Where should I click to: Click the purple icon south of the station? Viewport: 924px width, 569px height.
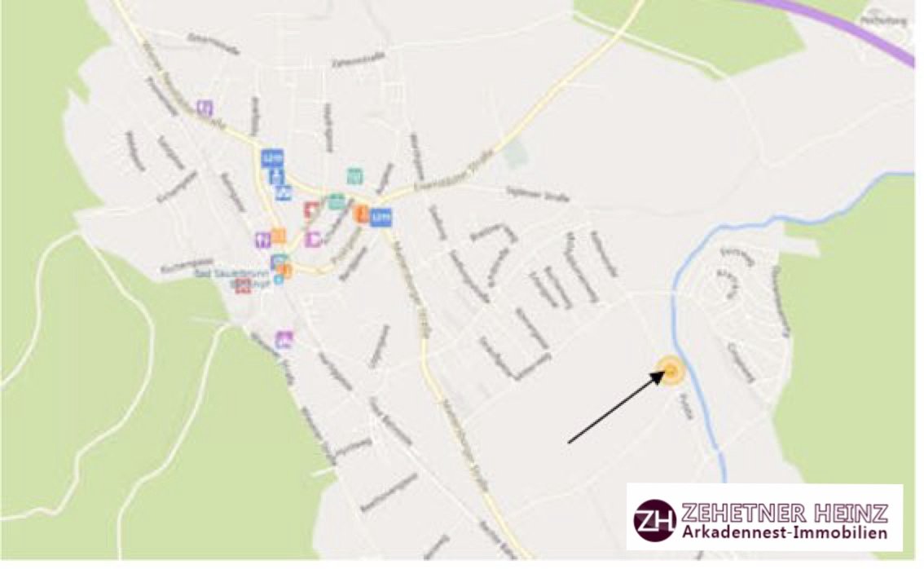pos(284,340)
